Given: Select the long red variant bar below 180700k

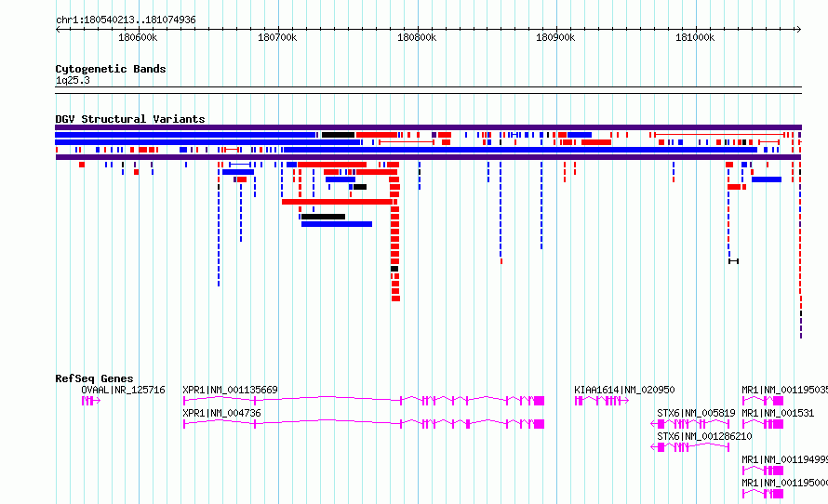Looking at the screenshot, I should [x=338, y=202].
